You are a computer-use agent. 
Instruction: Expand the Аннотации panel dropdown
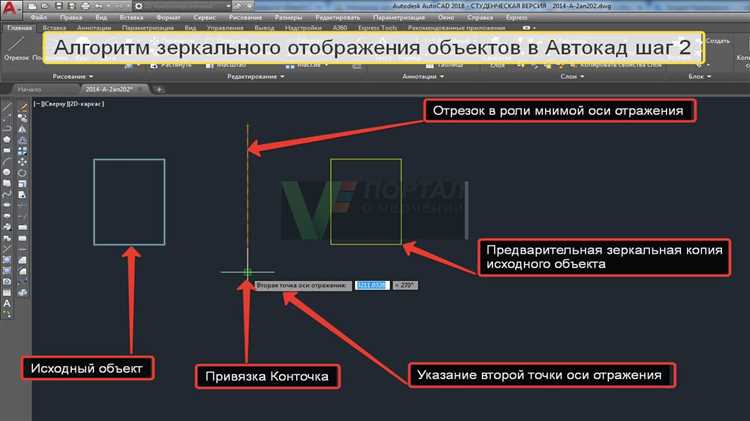coord(423,77)
